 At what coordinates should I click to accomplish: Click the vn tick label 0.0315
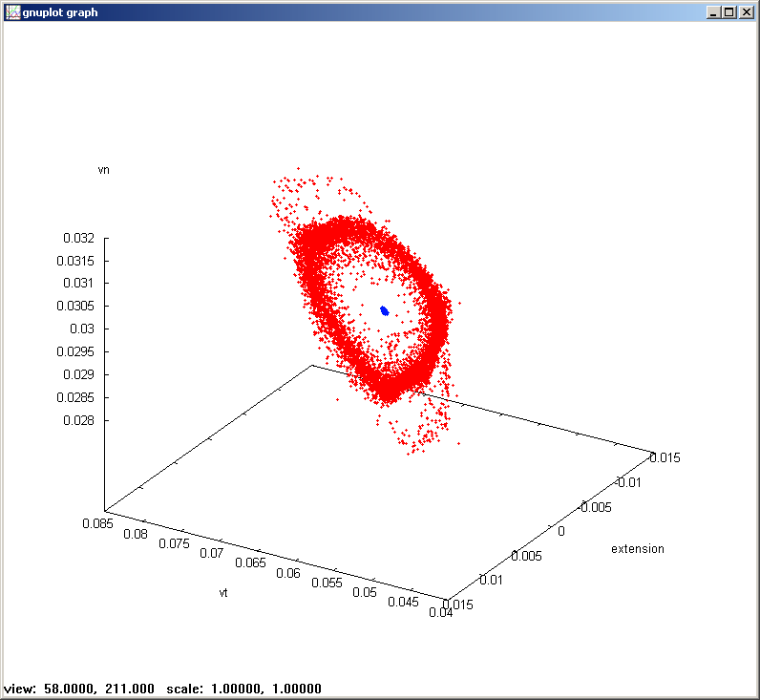(75, 261)
